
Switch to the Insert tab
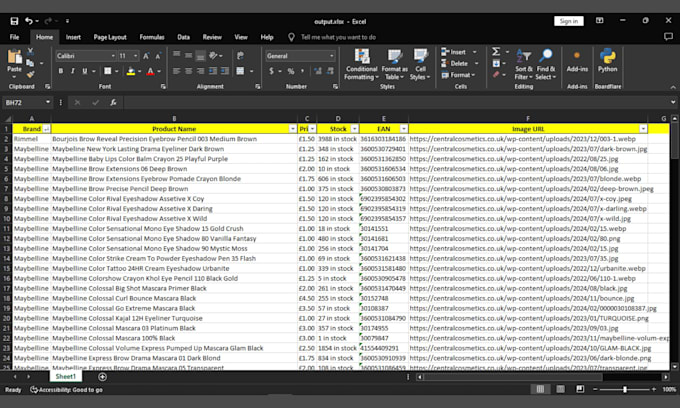point(73,37)
